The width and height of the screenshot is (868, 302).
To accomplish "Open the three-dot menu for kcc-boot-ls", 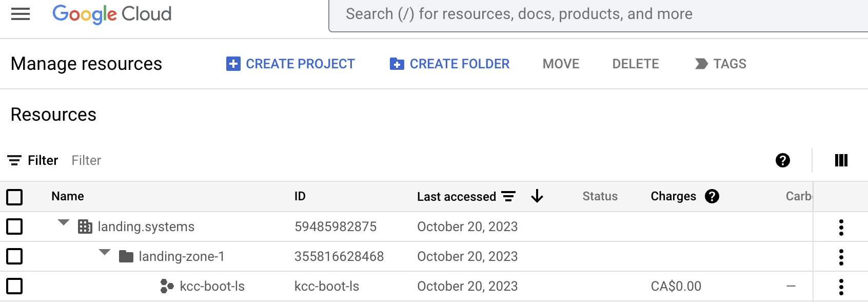I will point(840,286).
